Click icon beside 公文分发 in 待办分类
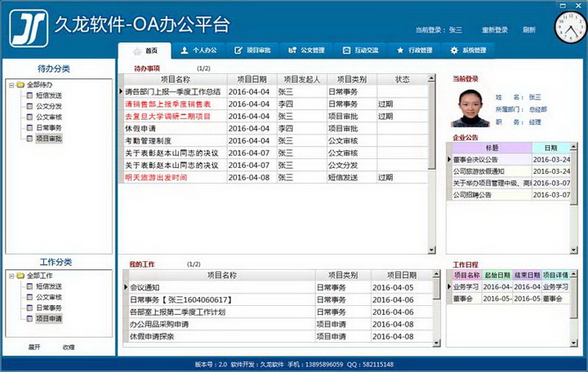 (29, 106)
